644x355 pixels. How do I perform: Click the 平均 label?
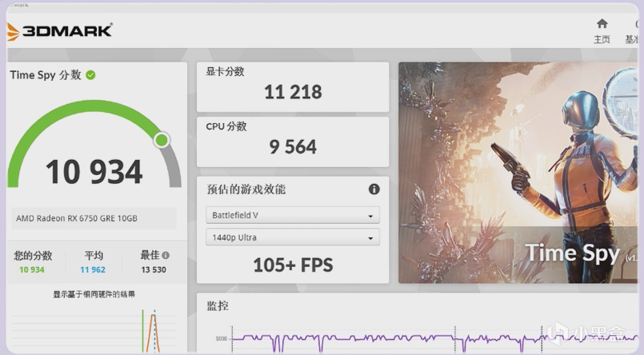[94, 256]
